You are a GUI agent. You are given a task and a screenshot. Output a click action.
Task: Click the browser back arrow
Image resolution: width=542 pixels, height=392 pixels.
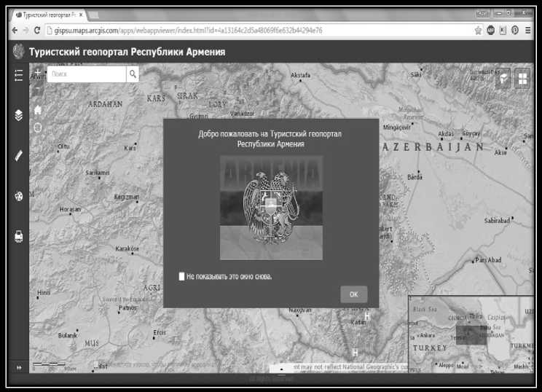pyautogui.click(x=15, y=31)
